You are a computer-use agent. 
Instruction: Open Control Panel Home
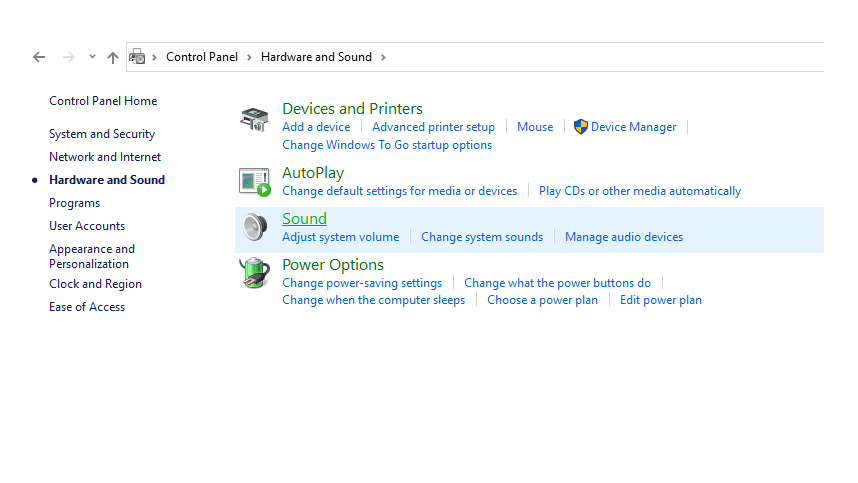pyautogui.click(x=103, y=101)
